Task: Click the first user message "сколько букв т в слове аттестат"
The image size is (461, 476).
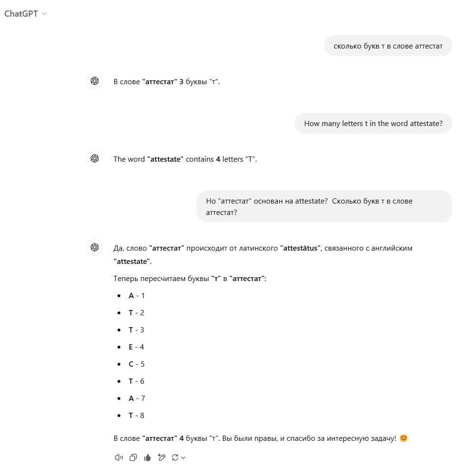Action: 388,46
